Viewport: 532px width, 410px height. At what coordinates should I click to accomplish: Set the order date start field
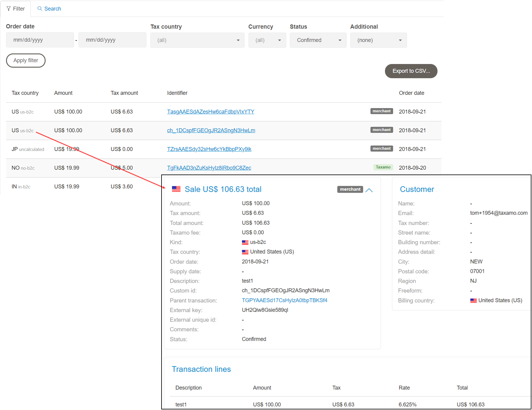[40, 40]
